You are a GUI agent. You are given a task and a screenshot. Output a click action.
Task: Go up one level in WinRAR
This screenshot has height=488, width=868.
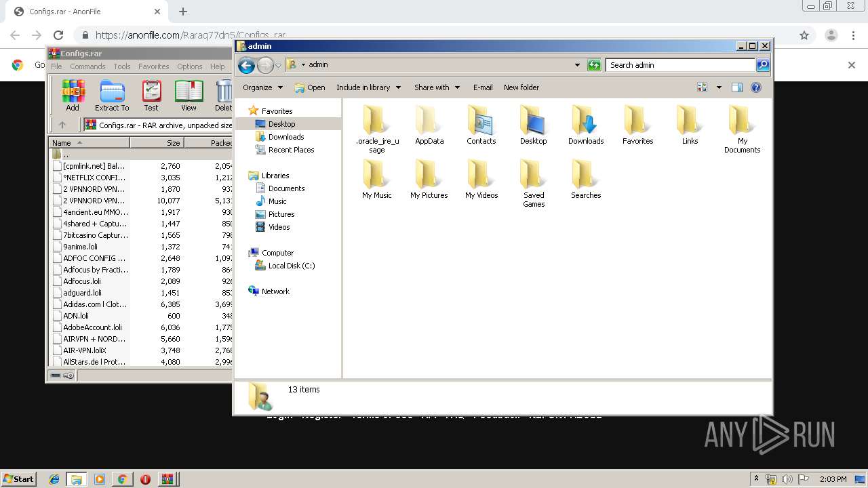(x=62, y=125)
